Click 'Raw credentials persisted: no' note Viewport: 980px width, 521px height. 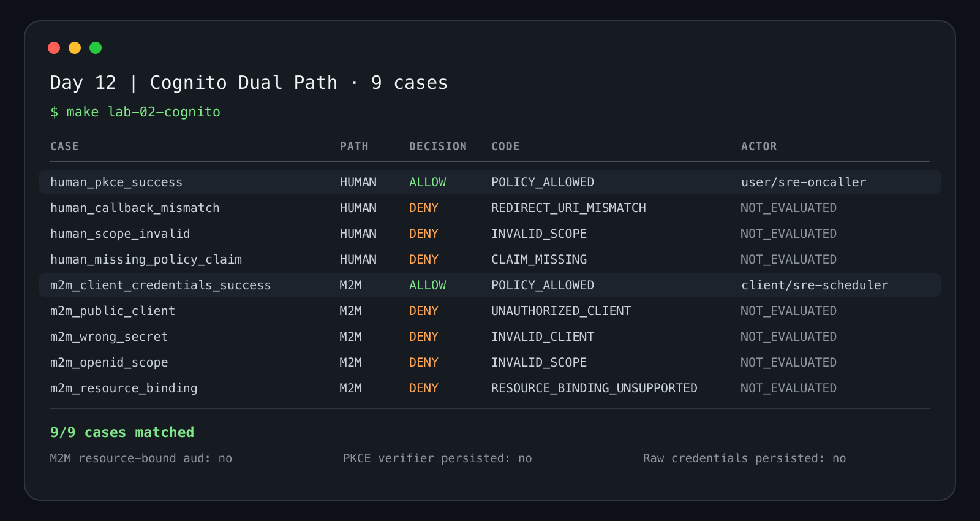pos(744,458)
